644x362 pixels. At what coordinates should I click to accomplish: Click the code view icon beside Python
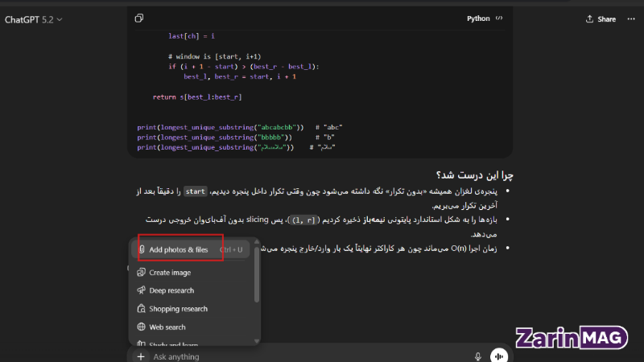click(x=499, y=19)
